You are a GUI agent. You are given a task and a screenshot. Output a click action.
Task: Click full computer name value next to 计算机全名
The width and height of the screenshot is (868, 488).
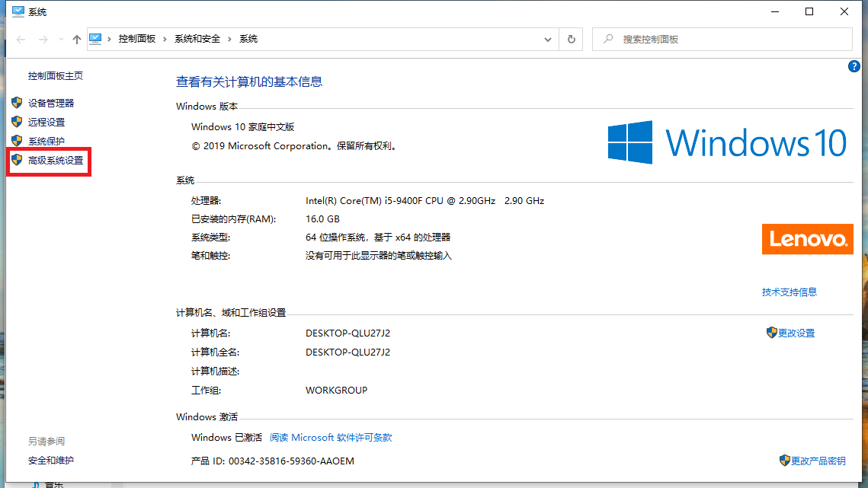[348, 352]
